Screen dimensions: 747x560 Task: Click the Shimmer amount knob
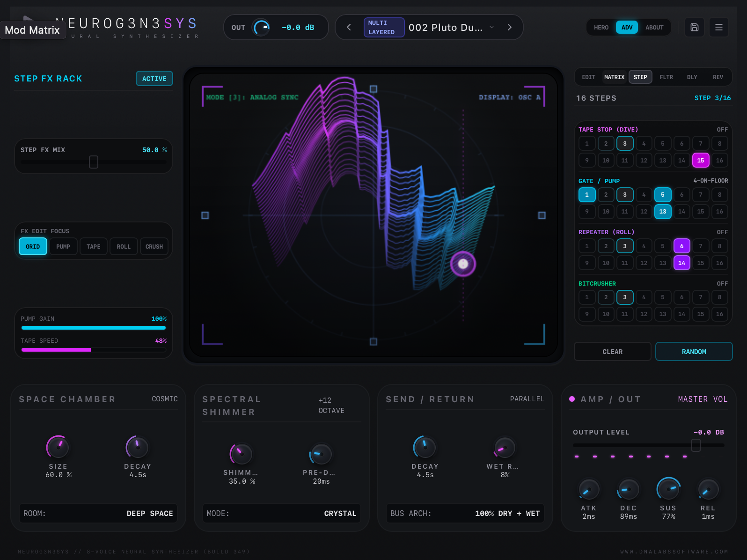pyautogui.click(x=241, y=454)
